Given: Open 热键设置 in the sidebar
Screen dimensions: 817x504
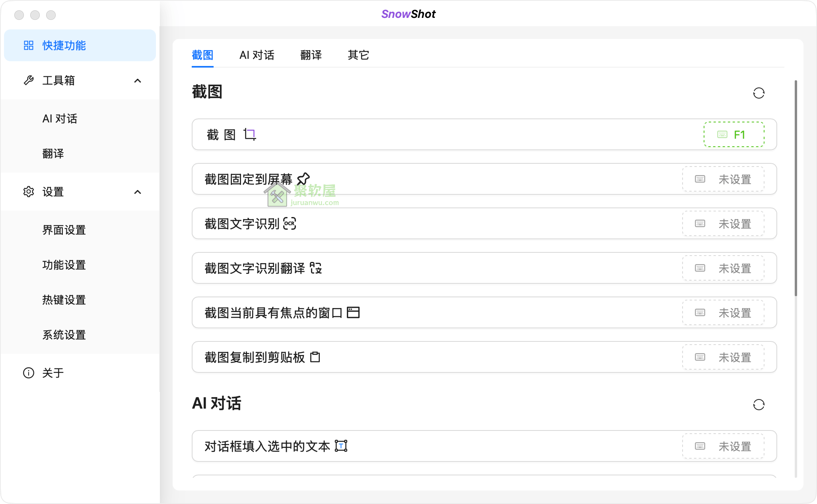Looking at the screenshot, I should 64,300.
